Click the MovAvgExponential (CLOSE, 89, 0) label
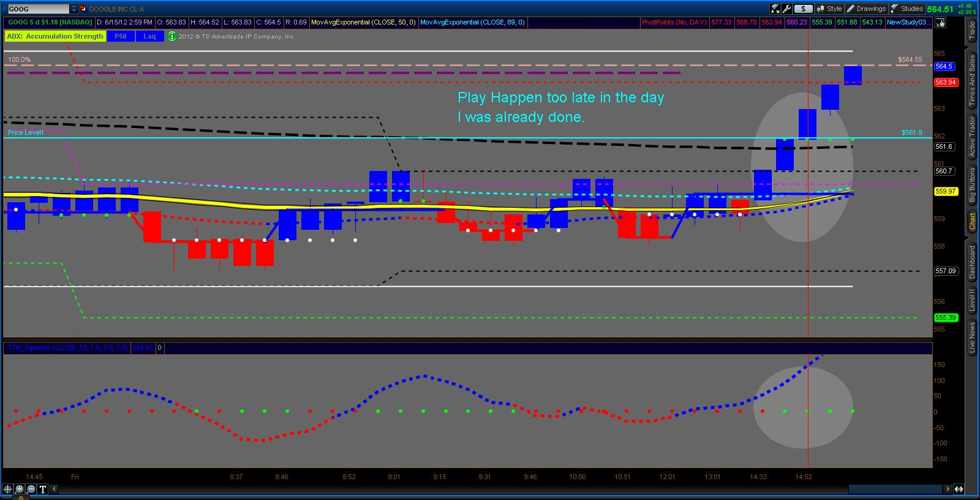The image size is (980, 500). (472, 22)
